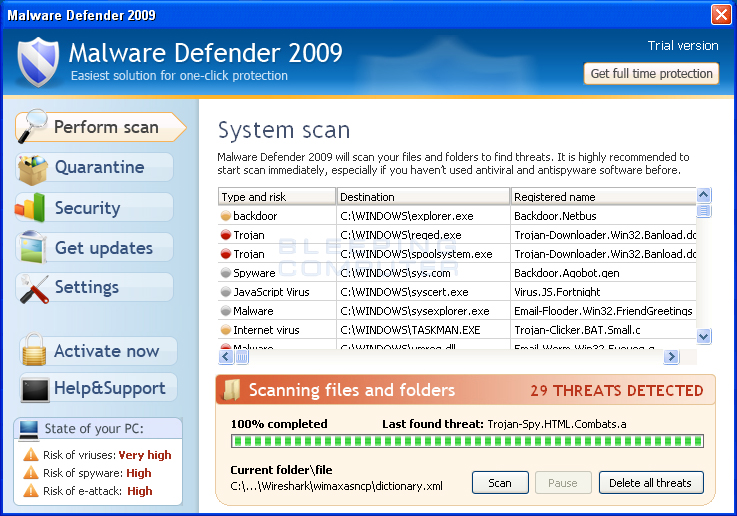Screen dimensions: 737x516
Task: Click the dictionary.xml current file path
Action: pos(337,486)
